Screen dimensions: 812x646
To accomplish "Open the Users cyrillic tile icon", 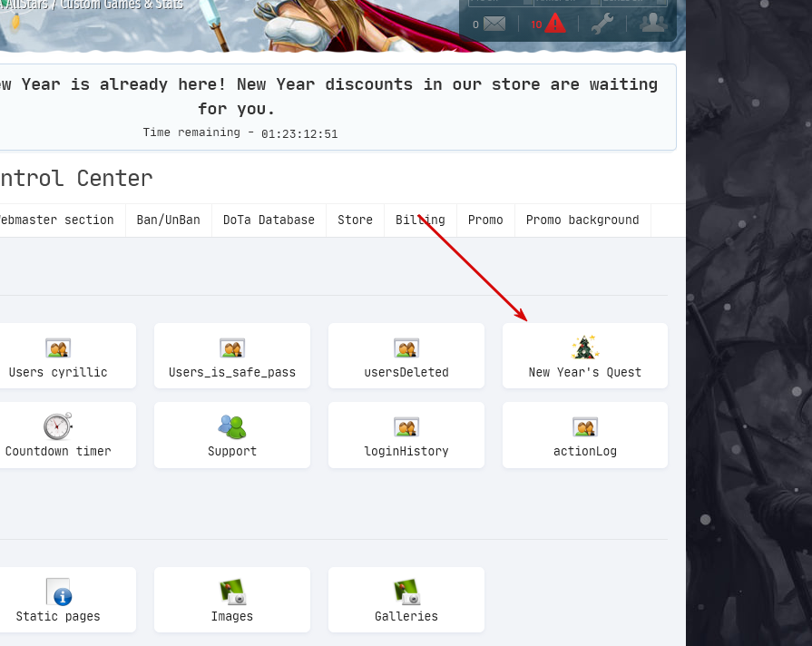I will point(58,348).
